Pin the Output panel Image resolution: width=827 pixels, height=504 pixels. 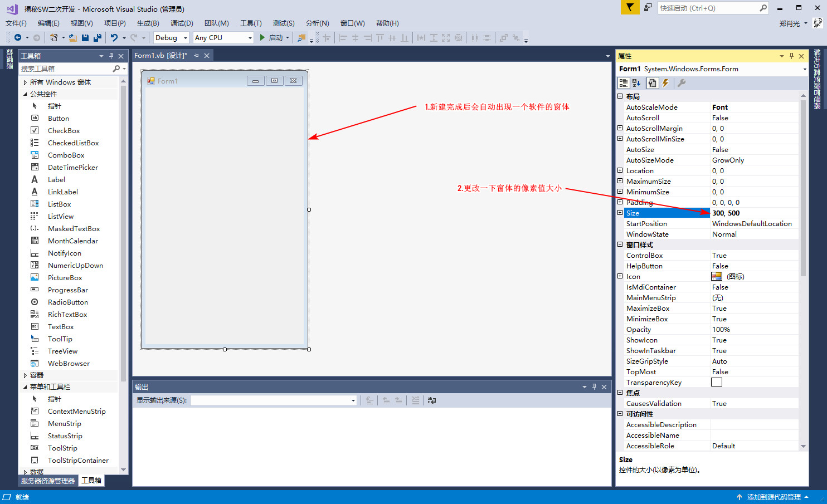tap(594, 386)
